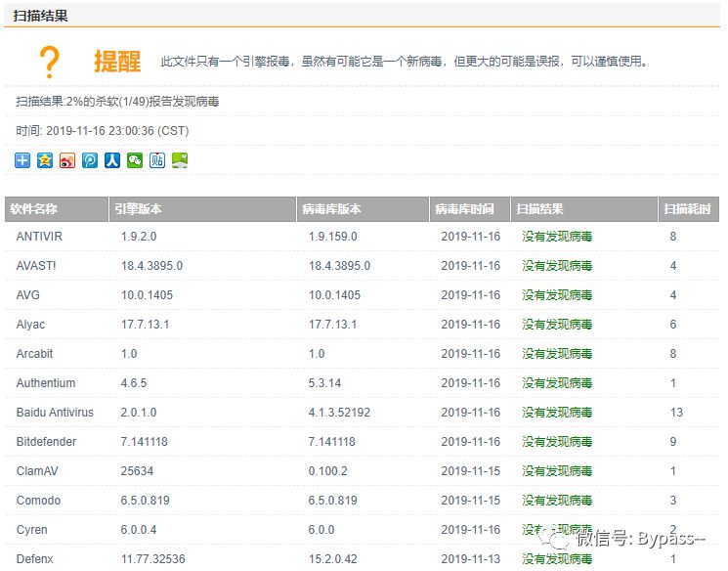Sort by 病毒库时间 column header
The width and height of the screenshot is (728, 571).
(x=470, y=209)
